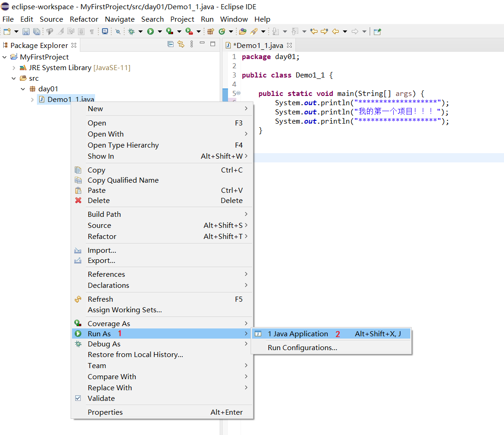Expand the Demo1_1.java tree node

click(32, 100)
